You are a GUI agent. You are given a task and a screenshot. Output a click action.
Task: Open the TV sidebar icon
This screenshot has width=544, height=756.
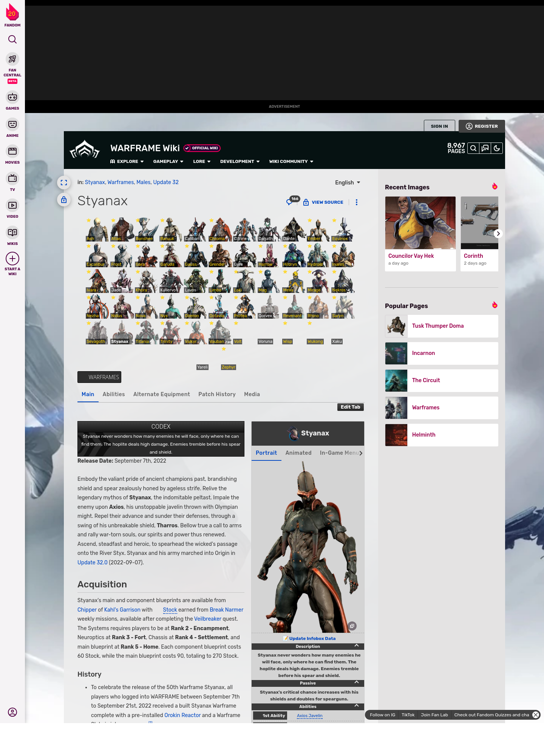tap(12, 178)
